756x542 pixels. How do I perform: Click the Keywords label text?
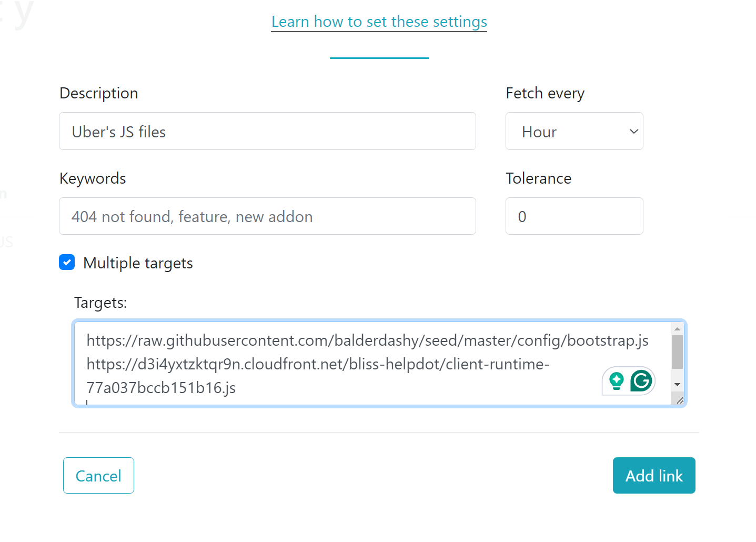(93, 178)
